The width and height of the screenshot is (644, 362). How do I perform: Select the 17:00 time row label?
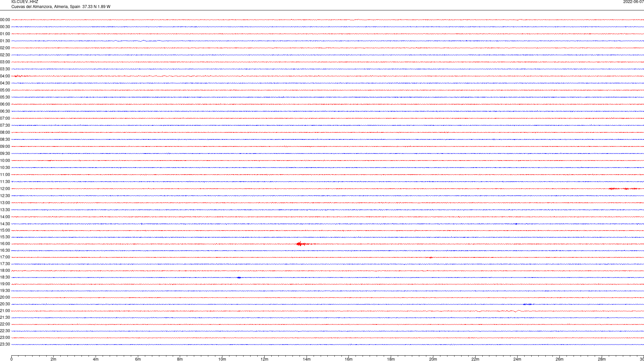pos(5,257)
